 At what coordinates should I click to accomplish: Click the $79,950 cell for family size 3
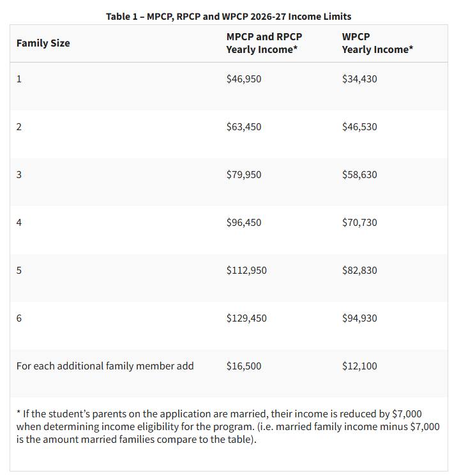[244, 175]
